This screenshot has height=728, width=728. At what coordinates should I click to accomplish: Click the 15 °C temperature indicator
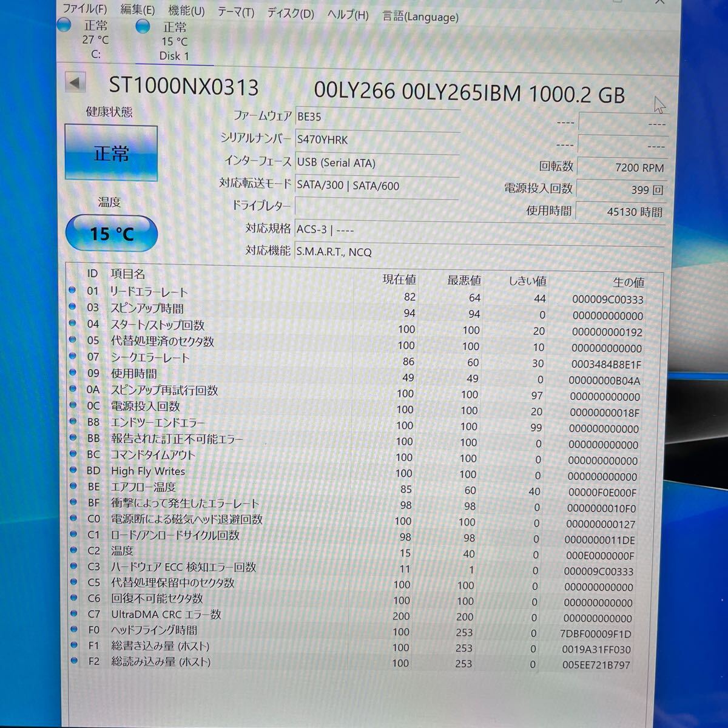(112, 234)
